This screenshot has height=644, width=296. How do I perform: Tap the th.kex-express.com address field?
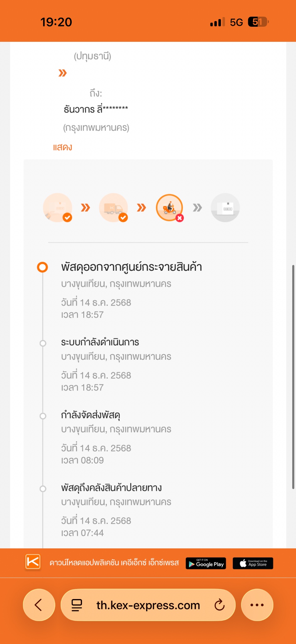point(148,605)
